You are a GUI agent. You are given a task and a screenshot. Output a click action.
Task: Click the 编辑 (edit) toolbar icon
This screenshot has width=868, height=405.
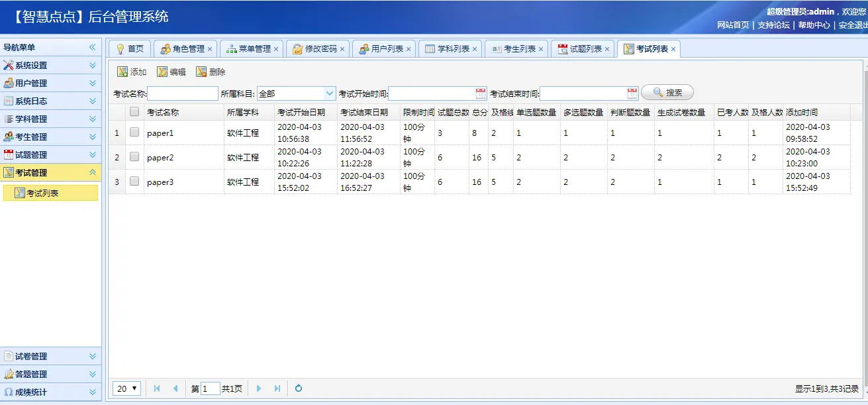tap(162, 72)
